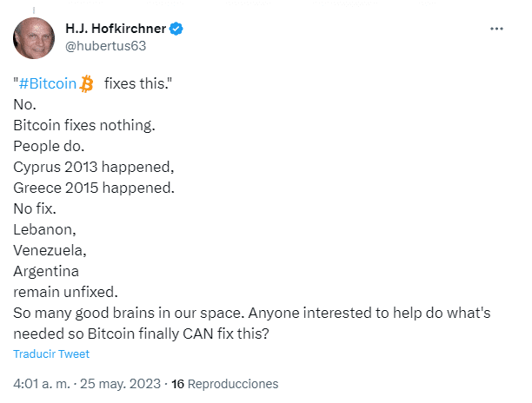Open the three-dot more options menu

[x=496, y=29]
